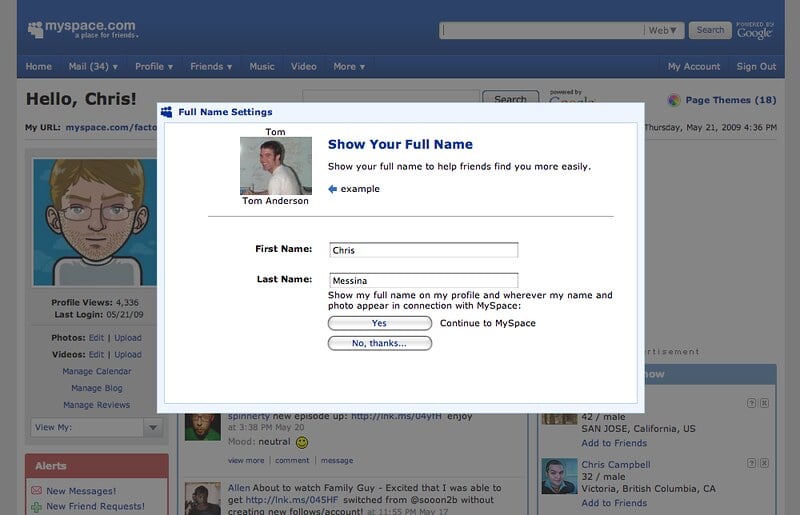Add Chris Campbell to Friends
Screen dimensions: 800x515
614,503
